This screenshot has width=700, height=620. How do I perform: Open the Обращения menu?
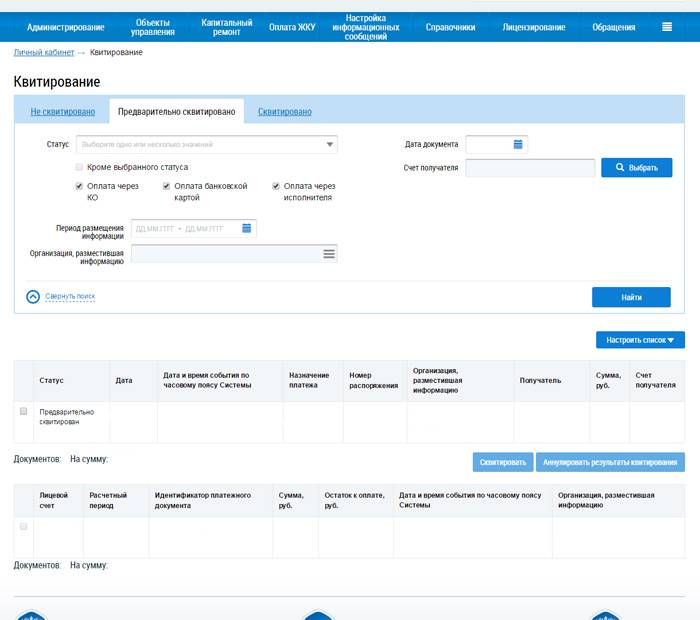(614, 27)
